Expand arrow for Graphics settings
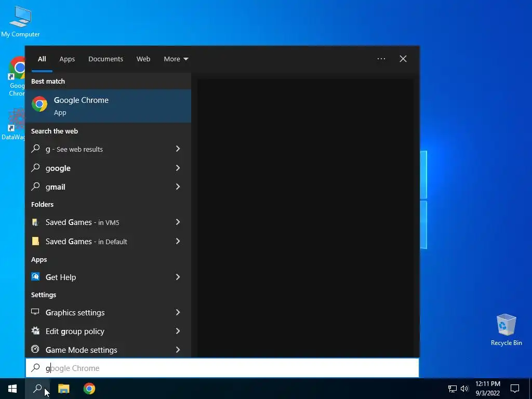Viewport: 532px width, 399px height. (178, 312)
